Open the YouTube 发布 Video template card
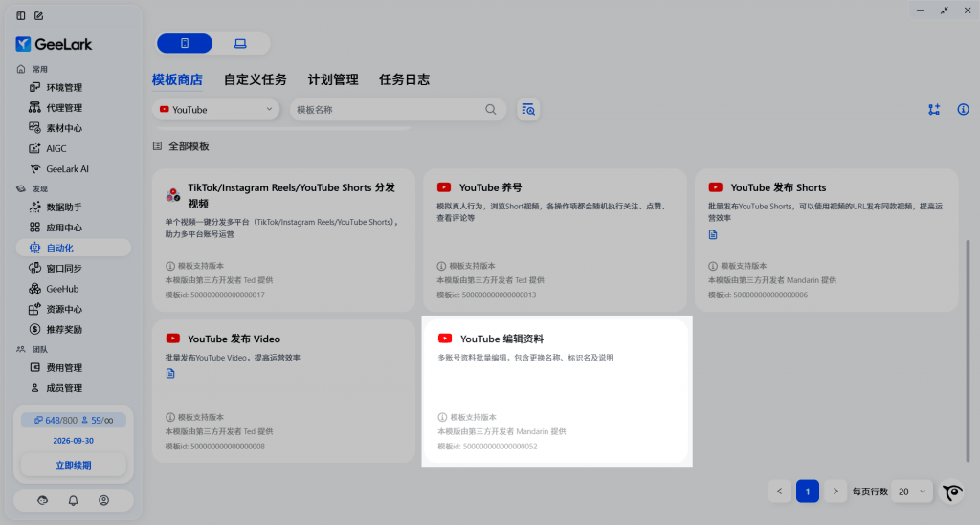Screen dimensions: 980x525 (283, 391)
